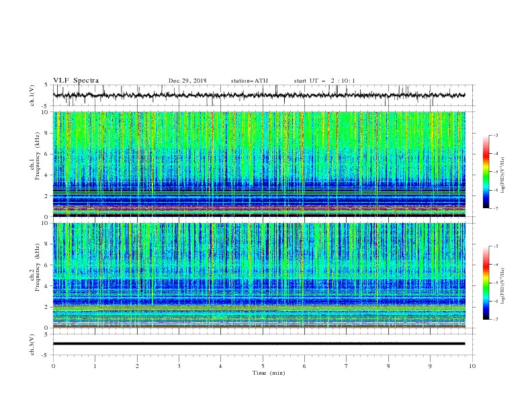The width and height of the screenshot is (532, 411).
Task: Click time axis tick label '0'
Action: click(x=53, y=366)
